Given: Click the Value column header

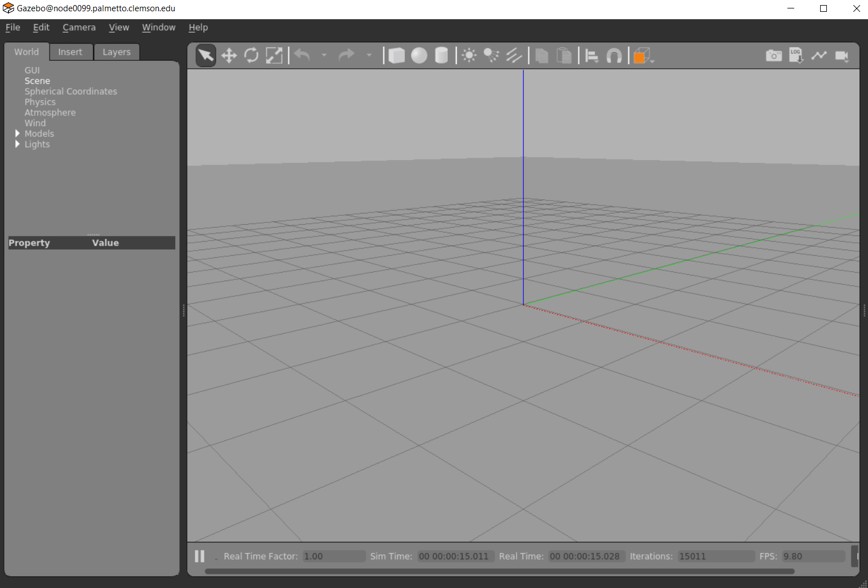Looking at the screenshot, I should tap(105, 243).
